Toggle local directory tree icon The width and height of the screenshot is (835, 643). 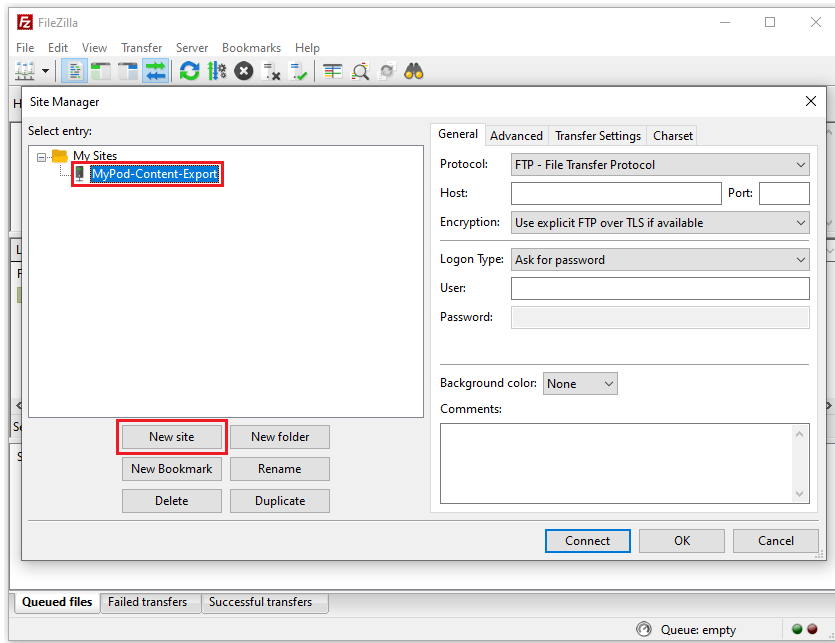[x=101, y=71]
